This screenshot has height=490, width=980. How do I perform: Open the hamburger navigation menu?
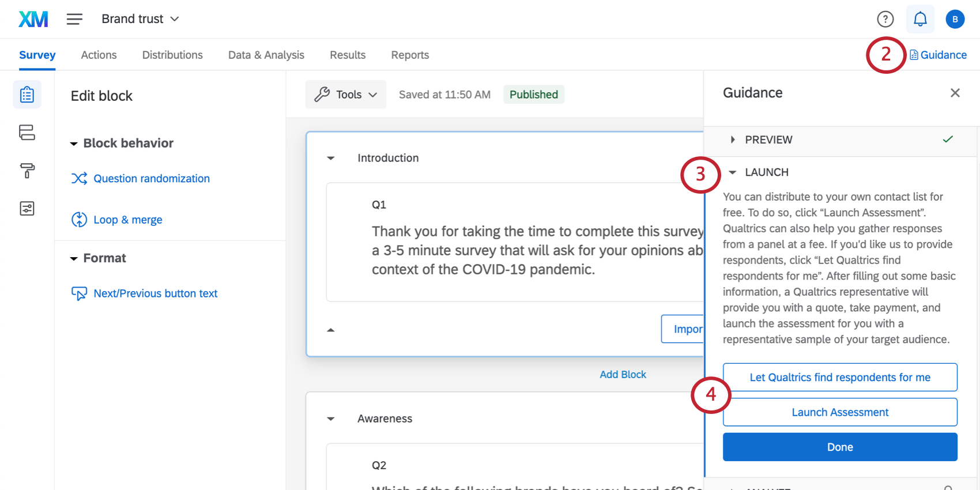(74, 19)
